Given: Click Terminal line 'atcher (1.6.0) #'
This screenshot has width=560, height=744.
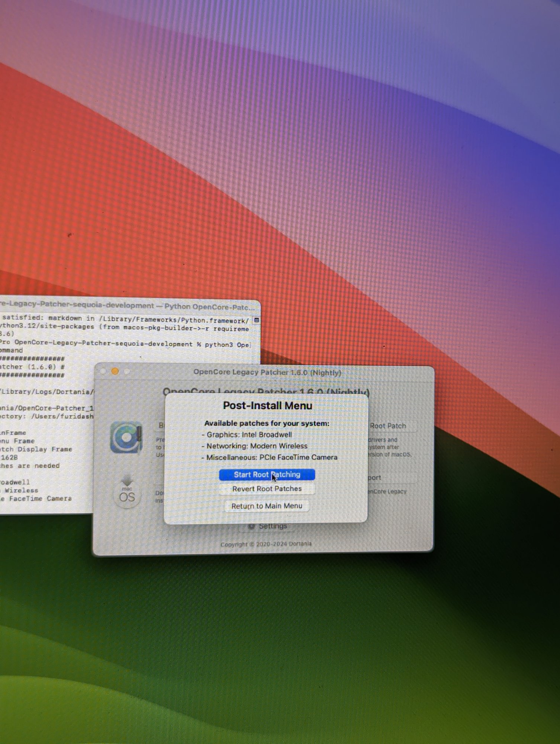Looking at the screenshot, I should 32,367.
